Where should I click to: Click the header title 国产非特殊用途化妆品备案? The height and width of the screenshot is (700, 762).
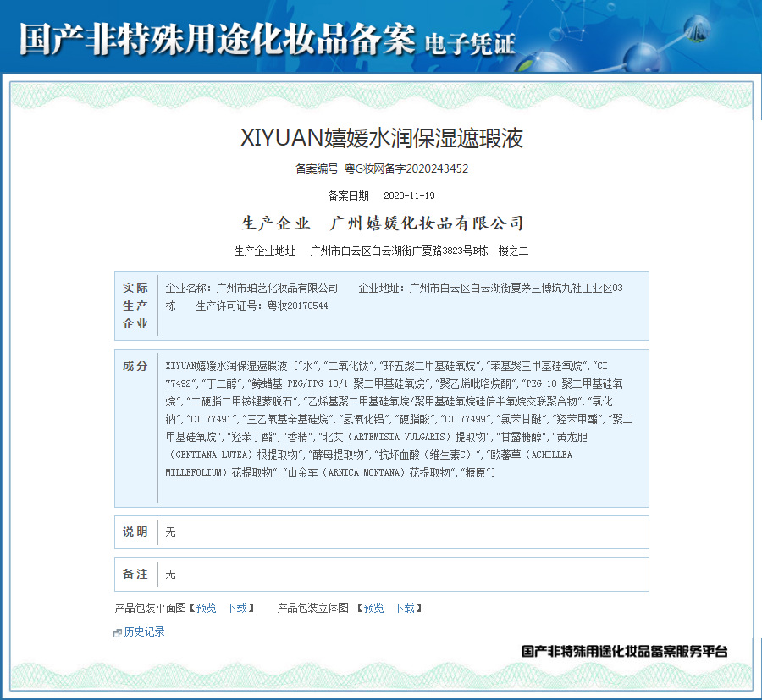218,38
